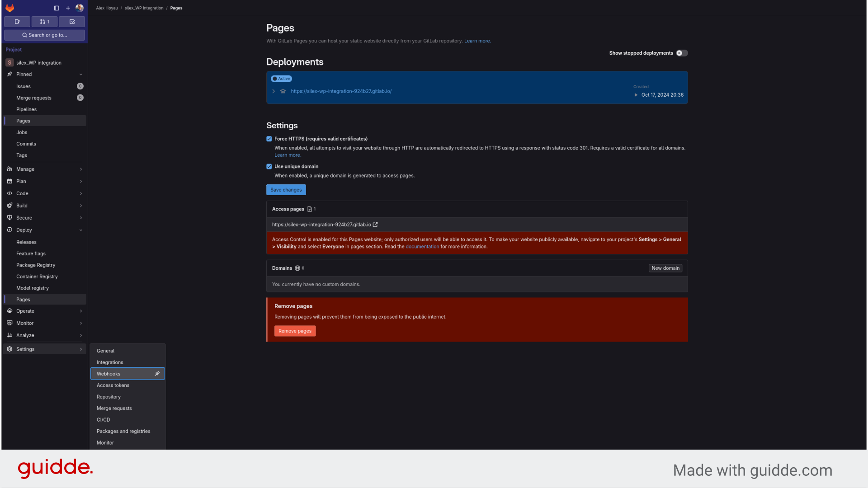Open Alex Hoyau breadcrumb link
Image resolution: width=868 pixels, height=488 pixels.
point(107,8)
